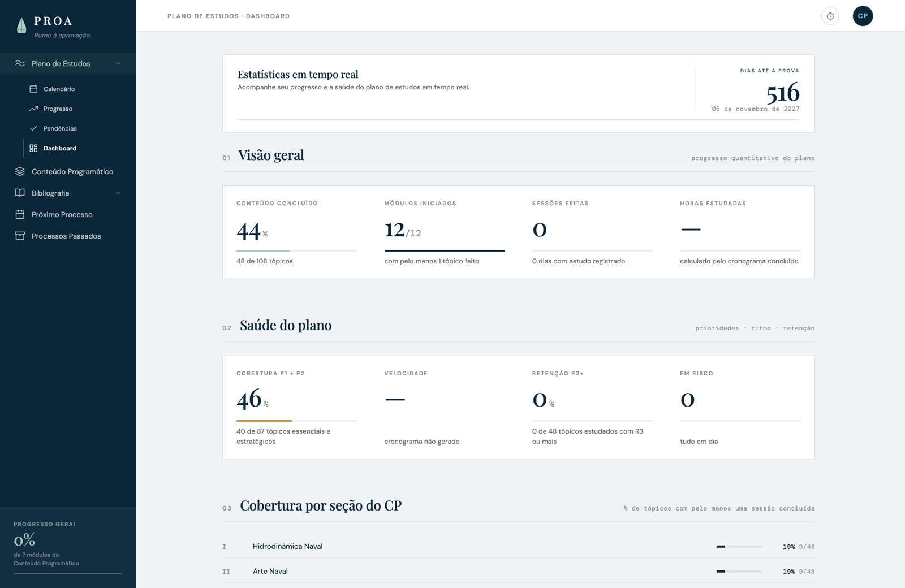Image resolution: width=905 pixels, height=588 pixels.
Task: Click 'com pelo menos 1 tópico feito' text
Action: (x=432, y=261)
